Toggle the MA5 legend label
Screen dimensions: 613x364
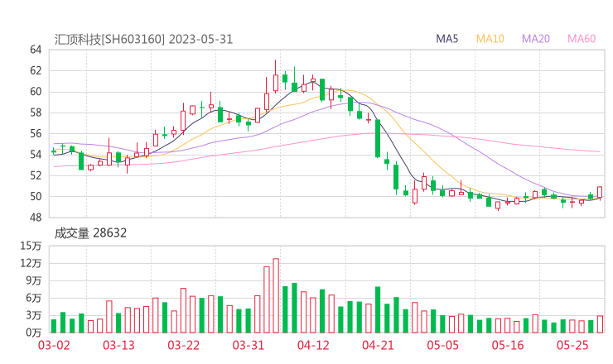coord(447,39)
